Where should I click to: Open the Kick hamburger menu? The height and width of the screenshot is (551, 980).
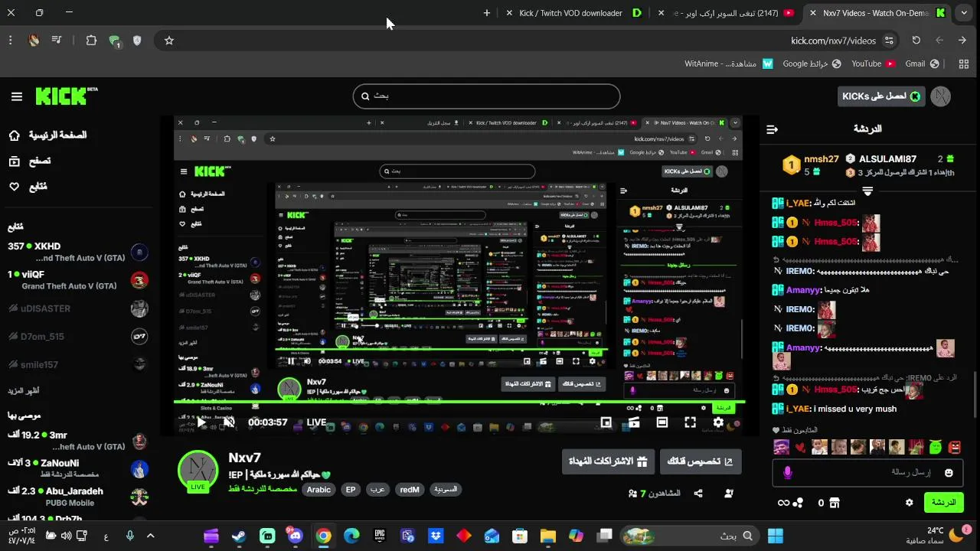[17, 96]
